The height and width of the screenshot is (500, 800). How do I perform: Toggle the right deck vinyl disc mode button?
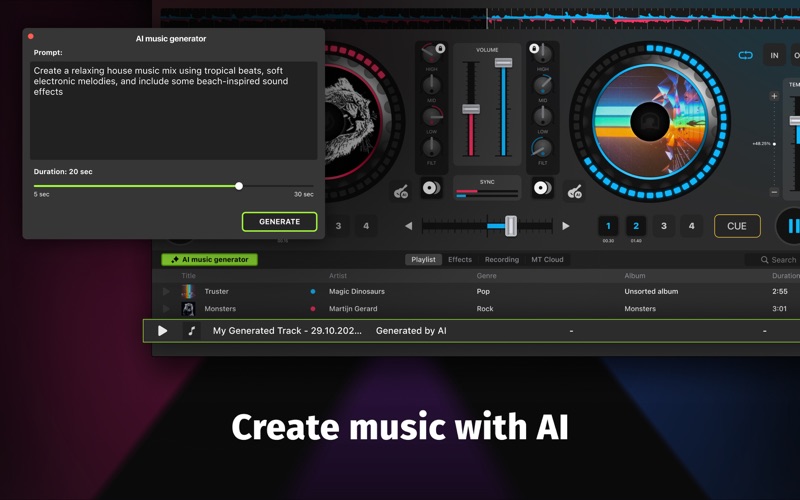click(x=542, y=188)
